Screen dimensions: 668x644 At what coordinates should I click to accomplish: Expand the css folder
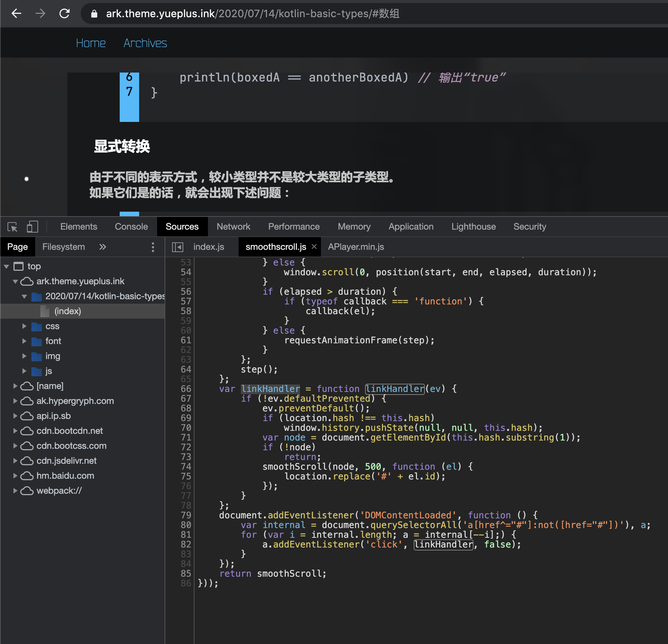tap(24, 326)
